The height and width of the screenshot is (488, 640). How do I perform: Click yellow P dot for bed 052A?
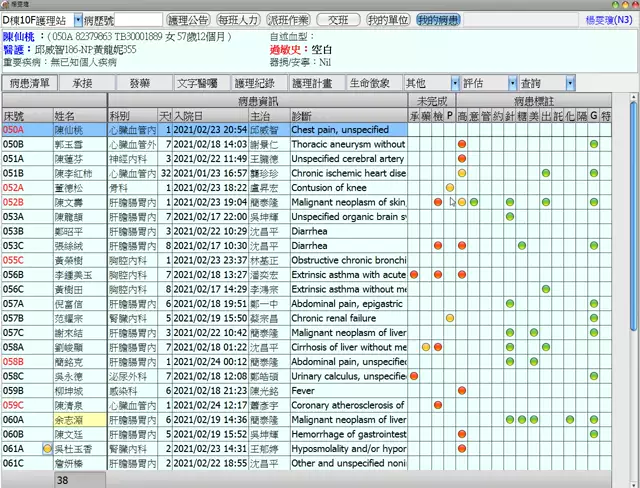(450, 188)
